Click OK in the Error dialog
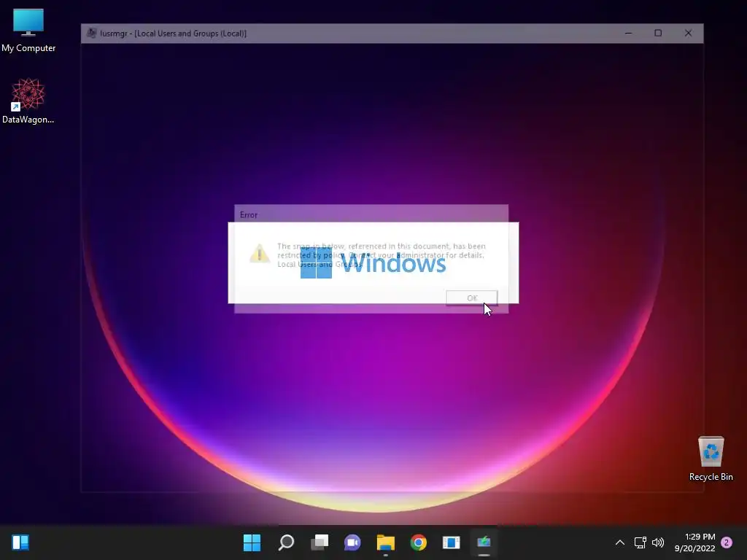The width and height of the screenshot is (747, 560). [472, 298]
